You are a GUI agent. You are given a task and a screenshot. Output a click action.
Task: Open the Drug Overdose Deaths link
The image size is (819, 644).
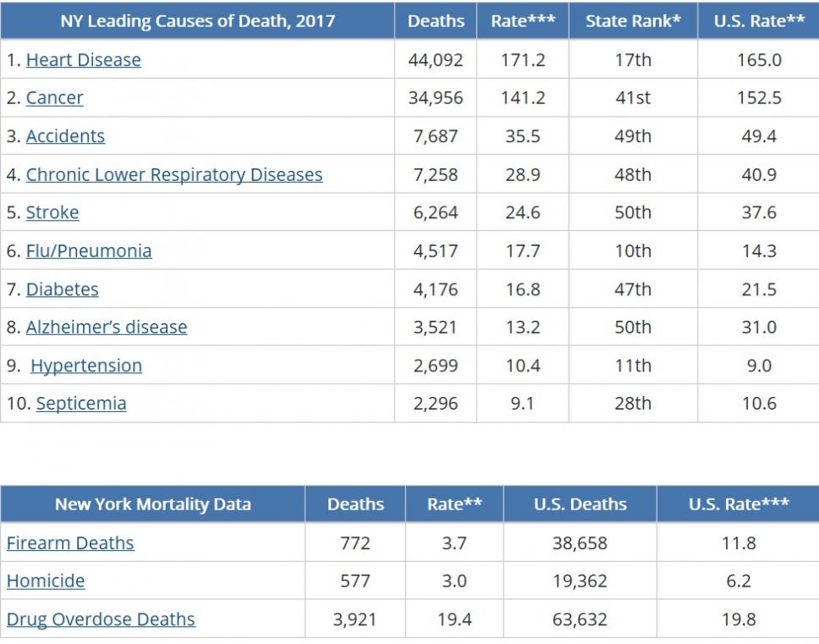pyautogui.click(x=101, y=619)
